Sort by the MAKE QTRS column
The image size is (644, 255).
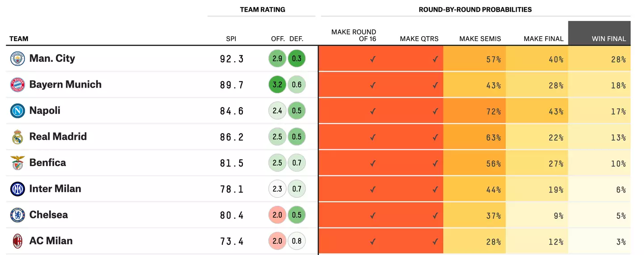(419, 39)
